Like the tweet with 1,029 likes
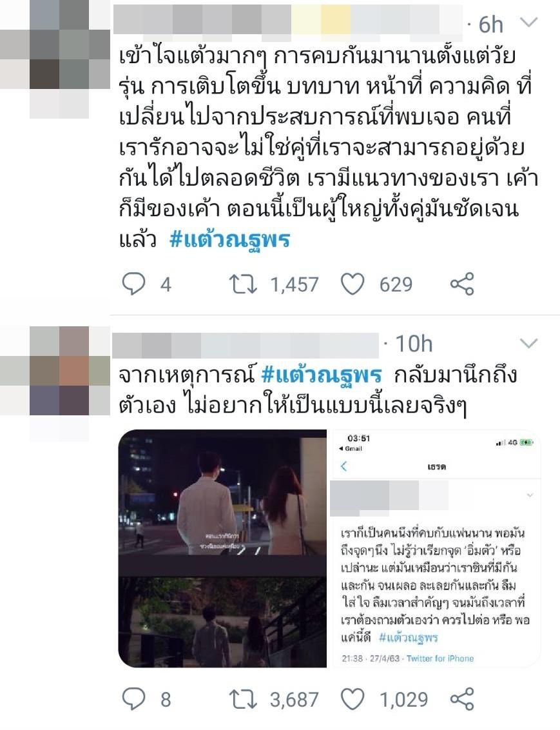This screenshot has width=560, height=730. 352,699
